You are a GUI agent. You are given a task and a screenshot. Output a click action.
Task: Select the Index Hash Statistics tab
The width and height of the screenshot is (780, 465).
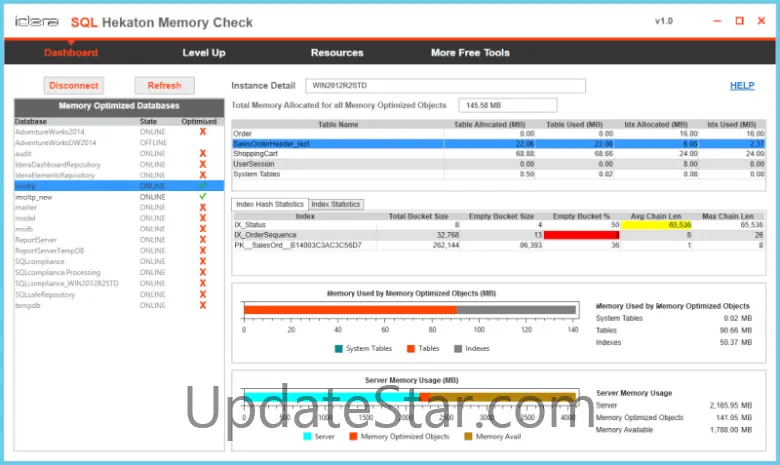(270, 204)
